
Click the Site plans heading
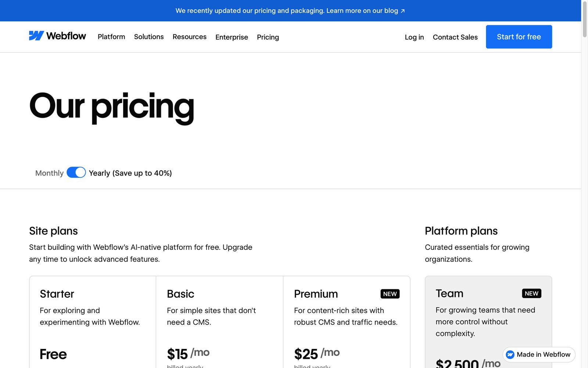point(53,231)
